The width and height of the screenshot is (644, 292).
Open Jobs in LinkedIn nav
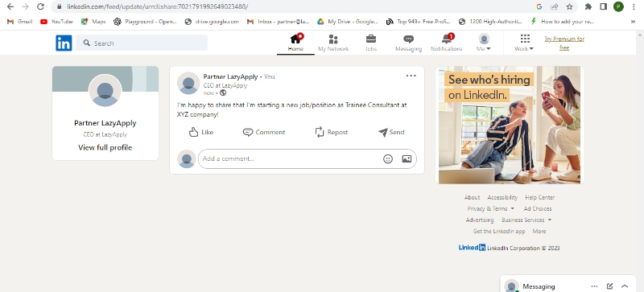(x=371, y=43)
